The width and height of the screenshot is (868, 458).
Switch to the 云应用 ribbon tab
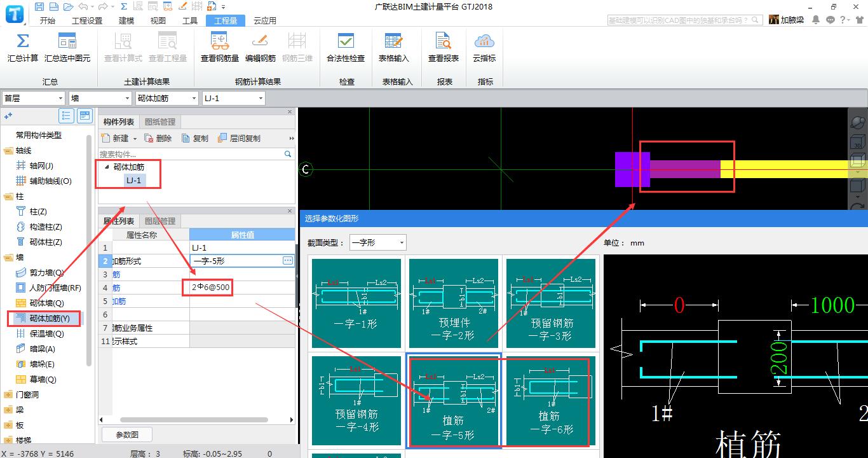[264, 20]
